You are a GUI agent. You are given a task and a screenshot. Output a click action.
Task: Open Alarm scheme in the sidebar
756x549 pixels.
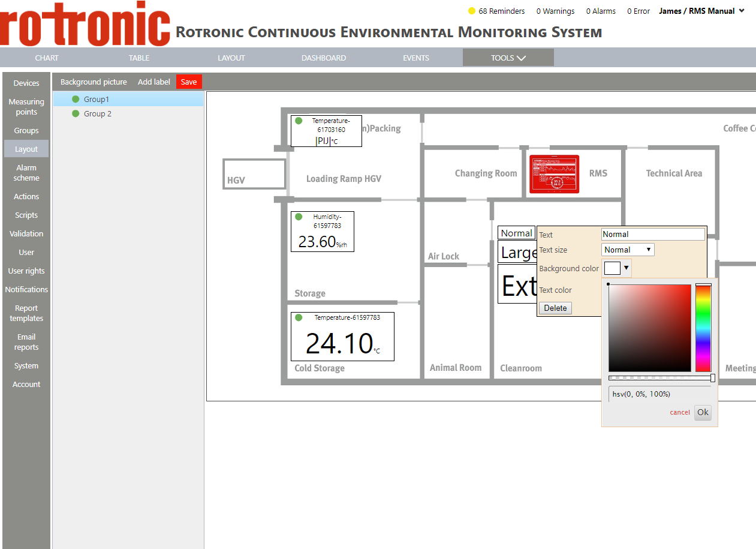pyautogui.click(x=26, y=173)
